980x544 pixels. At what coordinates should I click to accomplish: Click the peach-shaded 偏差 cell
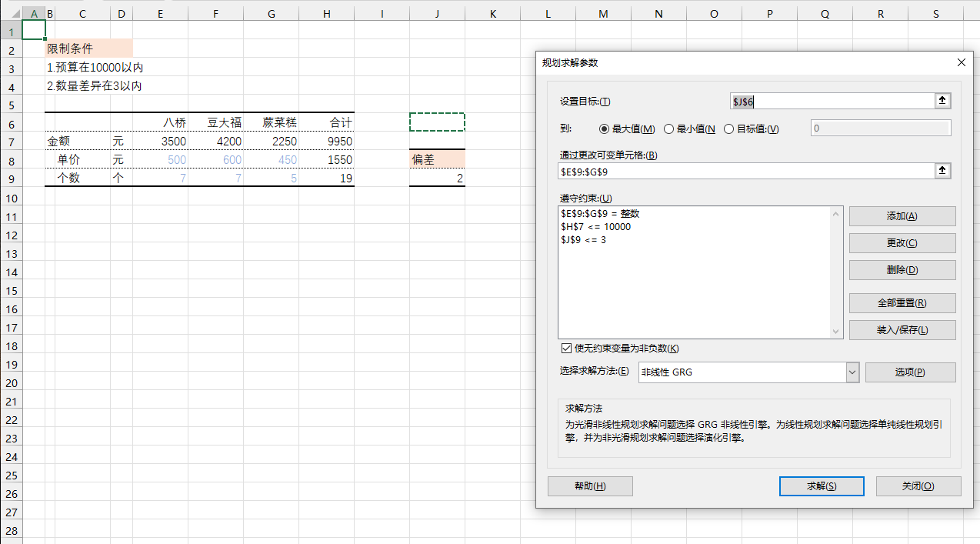pos(437,159)
